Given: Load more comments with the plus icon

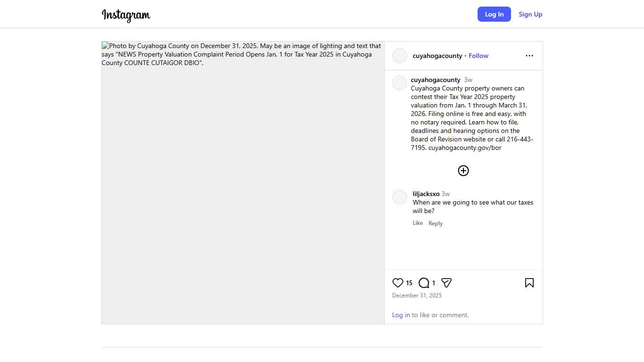Looking at the screenshot, I should 463,171.
